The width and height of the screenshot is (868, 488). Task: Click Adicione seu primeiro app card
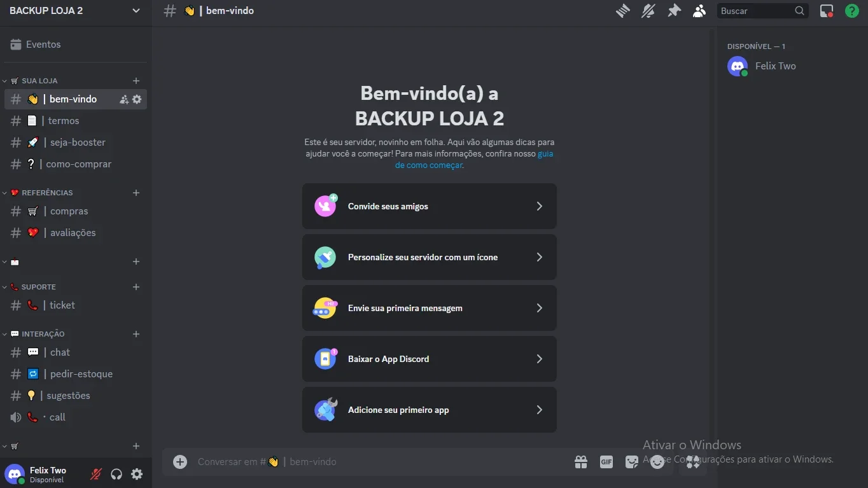point(430,410)
